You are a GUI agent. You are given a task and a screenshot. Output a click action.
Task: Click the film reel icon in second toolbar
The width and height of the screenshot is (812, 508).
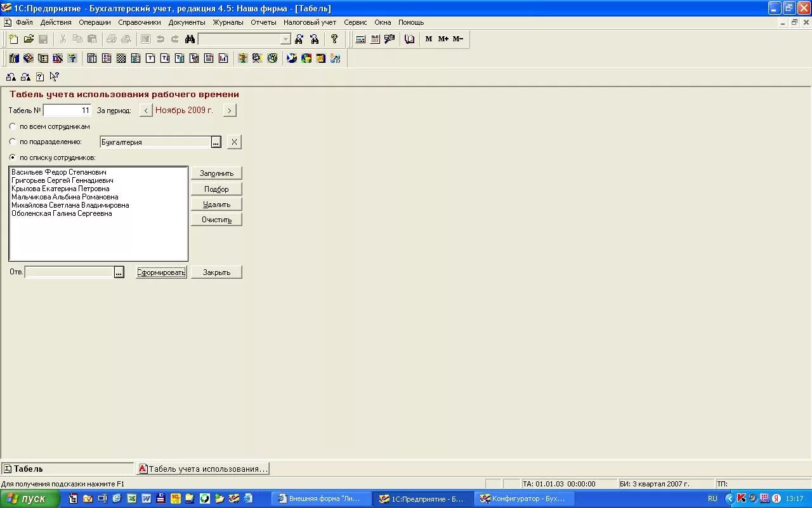coord(272,58)
